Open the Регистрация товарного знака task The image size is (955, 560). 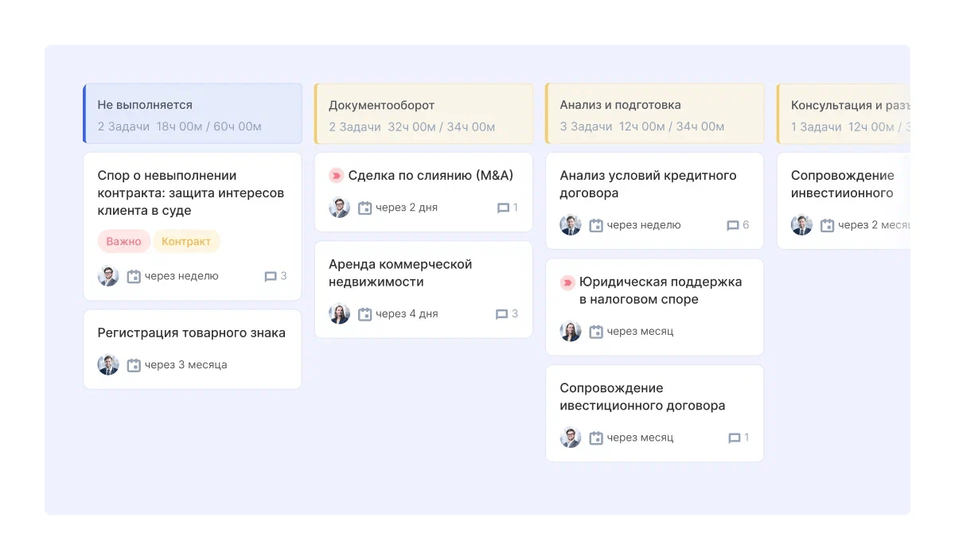pyautogui.click(x=191, y=333)
